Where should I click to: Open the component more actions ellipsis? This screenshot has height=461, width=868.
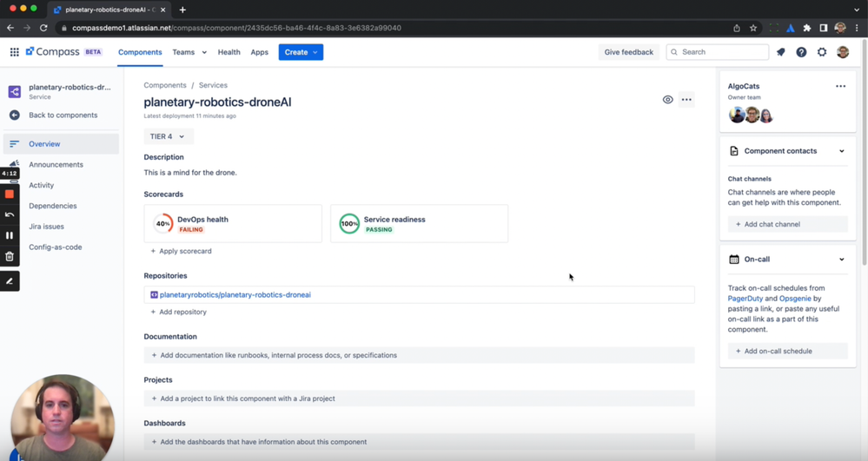(686, 100)
